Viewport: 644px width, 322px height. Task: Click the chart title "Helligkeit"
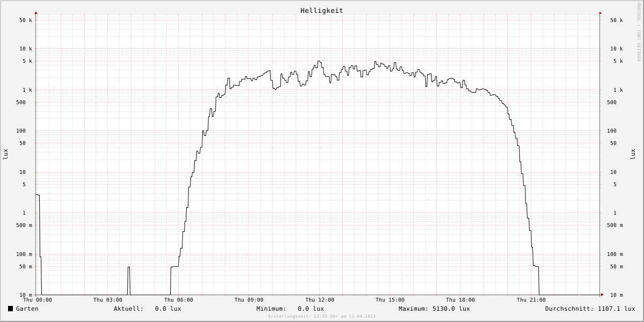click(322, 10)
